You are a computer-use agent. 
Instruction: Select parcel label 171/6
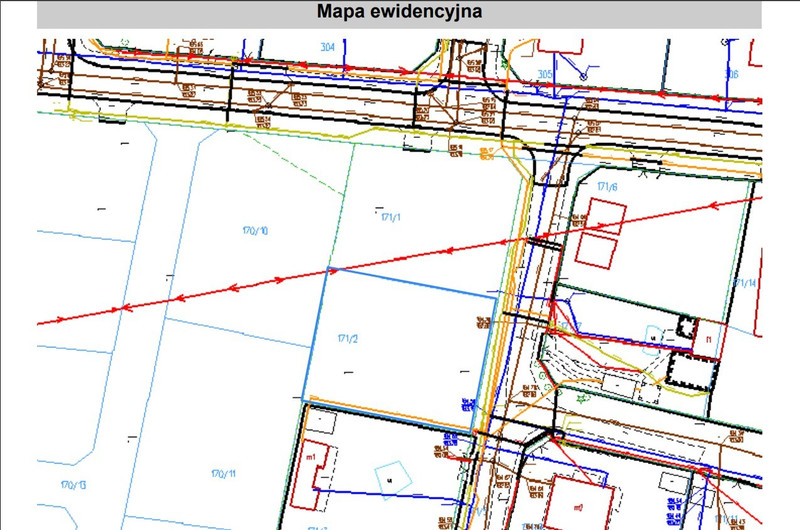607,187
